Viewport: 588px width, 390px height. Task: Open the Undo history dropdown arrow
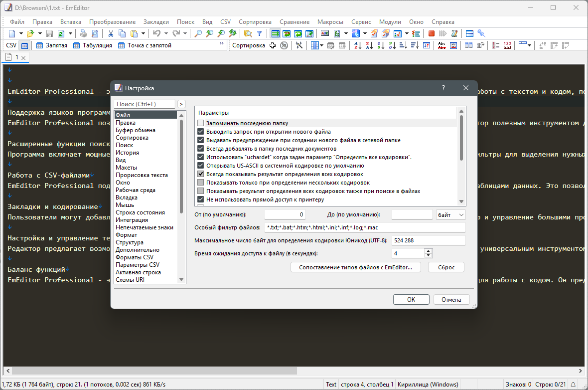coord(166,33)
